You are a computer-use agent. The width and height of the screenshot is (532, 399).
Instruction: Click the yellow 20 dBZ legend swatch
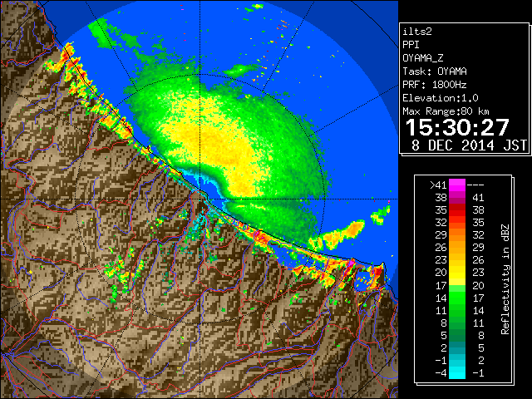tap(457, 273)
